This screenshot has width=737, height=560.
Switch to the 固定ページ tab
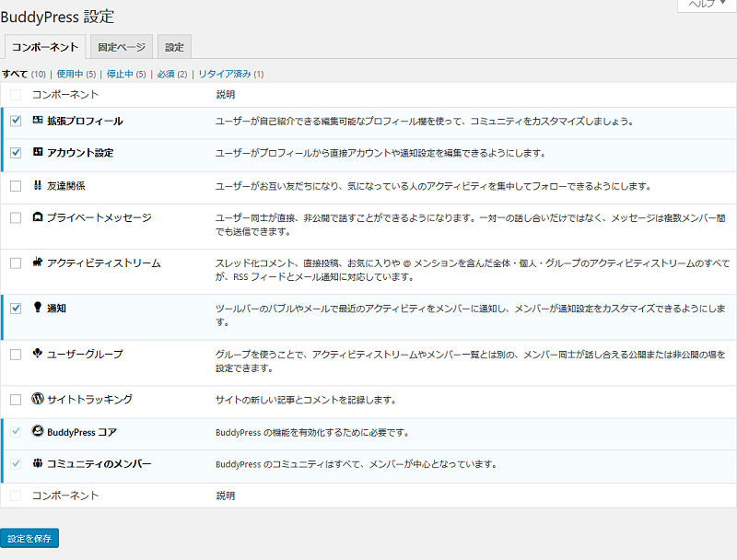pyautogui.click(x=122, y=47)
